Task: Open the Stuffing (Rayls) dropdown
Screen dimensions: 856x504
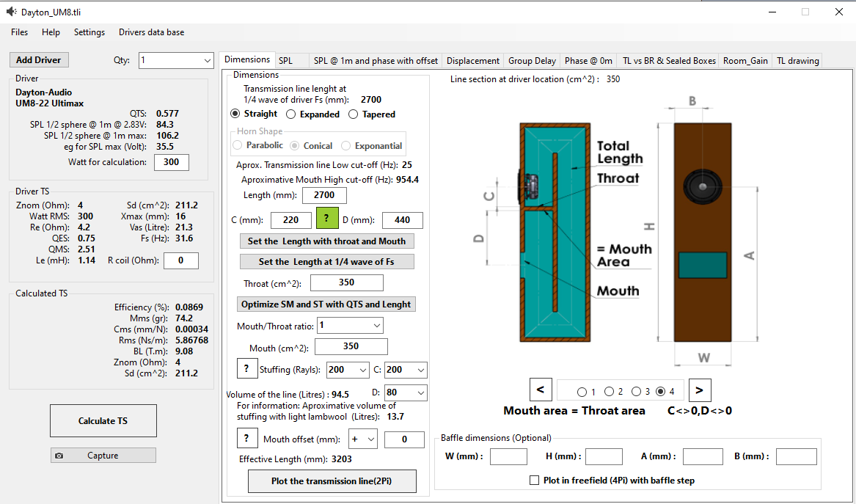Action: pyautogui.click(x=348, y=370)
